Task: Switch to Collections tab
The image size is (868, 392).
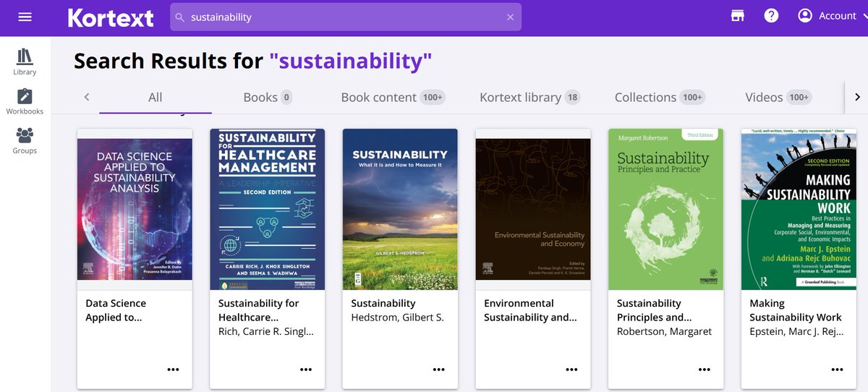Action: point(660,97)
